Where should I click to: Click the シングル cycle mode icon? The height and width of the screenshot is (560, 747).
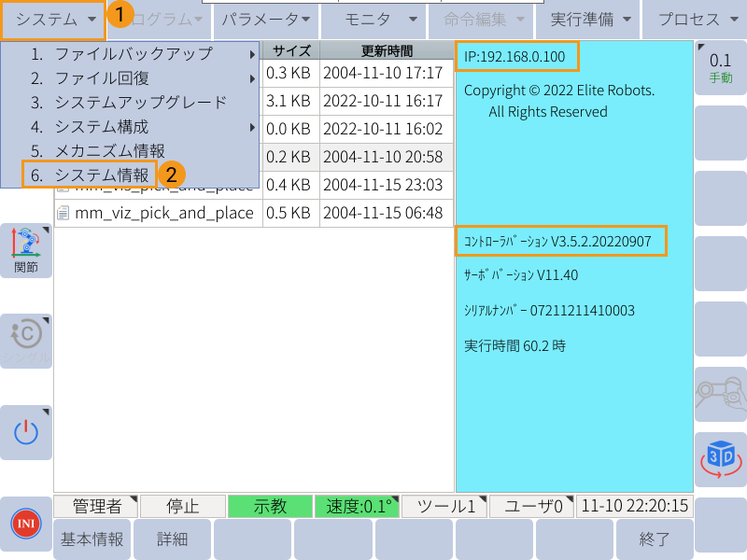coord(26,341)
